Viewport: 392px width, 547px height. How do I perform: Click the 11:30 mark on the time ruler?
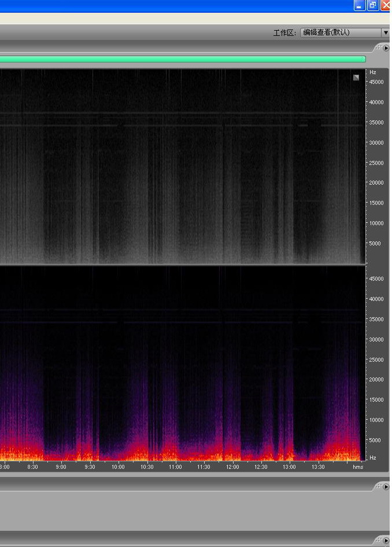coord(204,467)
